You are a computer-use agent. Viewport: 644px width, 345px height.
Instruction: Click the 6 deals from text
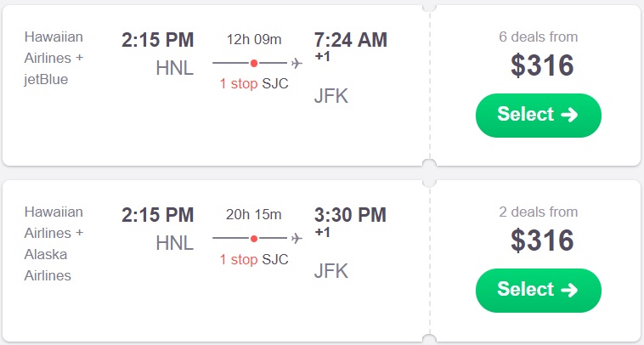[x=538, y=37]
